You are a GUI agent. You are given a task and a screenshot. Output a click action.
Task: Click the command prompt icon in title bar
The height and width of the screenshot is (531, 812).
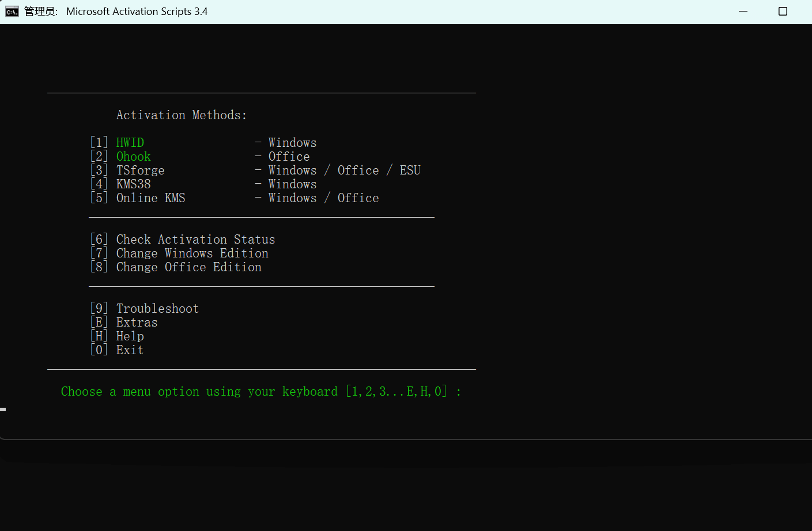point(12,12)
